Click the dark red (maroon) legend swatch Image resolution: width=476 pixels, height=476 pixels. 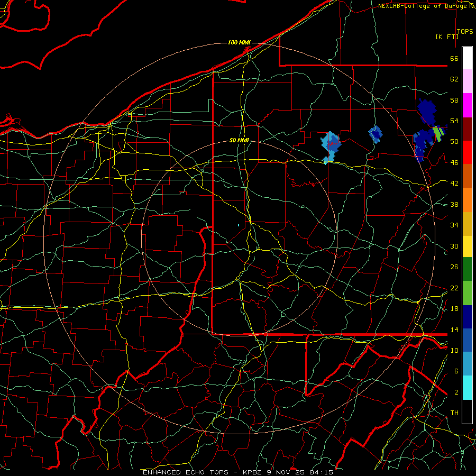click(467, 129)
